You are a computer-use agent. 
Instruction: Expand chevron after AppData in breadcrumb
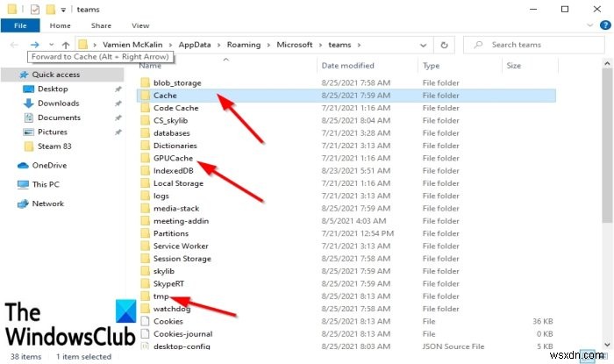click(218, 45)
